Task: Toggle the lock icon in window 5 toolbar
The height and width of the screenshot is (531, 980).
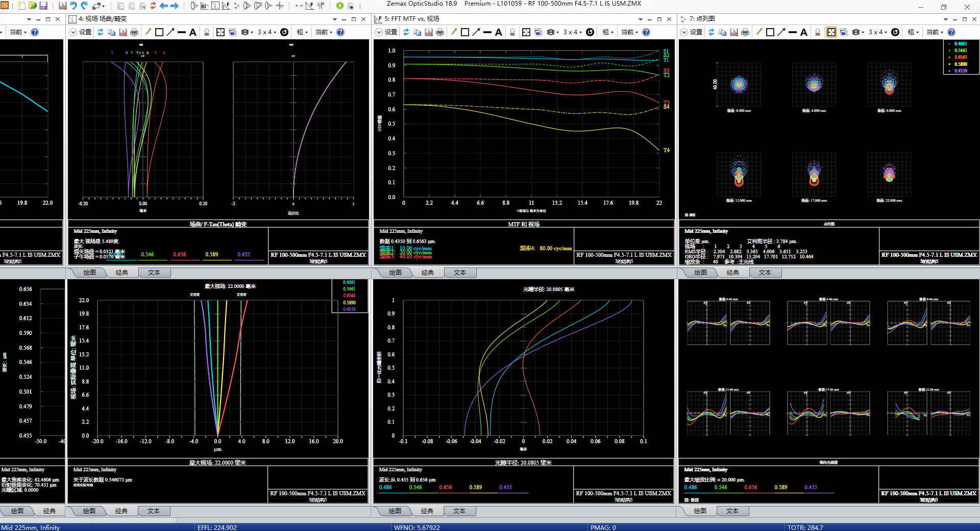Action: click(512, 32)
